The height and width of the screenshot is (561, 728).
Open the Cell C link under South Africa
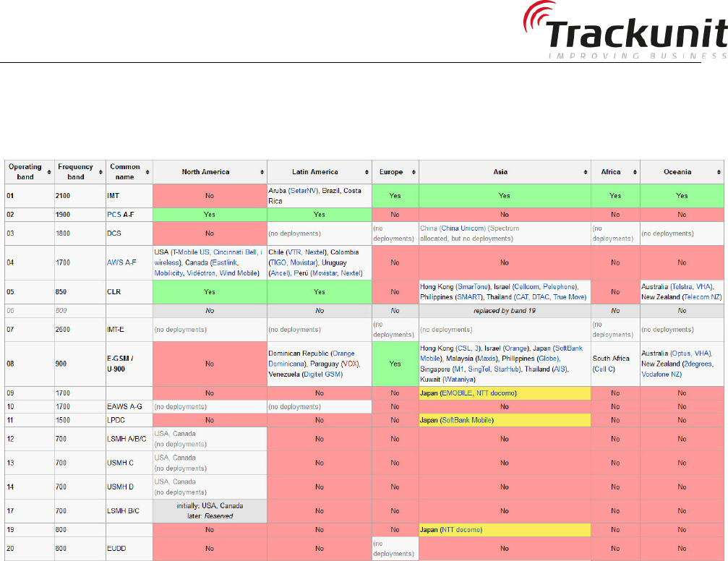pyautogui.click(x=604, y=369)
